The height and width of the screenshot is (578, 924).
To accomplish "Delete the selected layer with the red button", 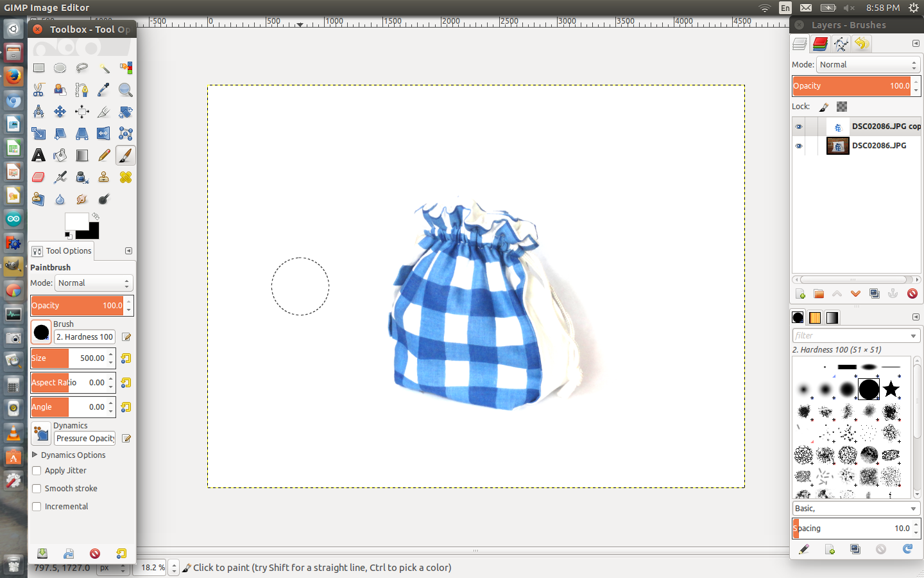I will click(912, 293).
